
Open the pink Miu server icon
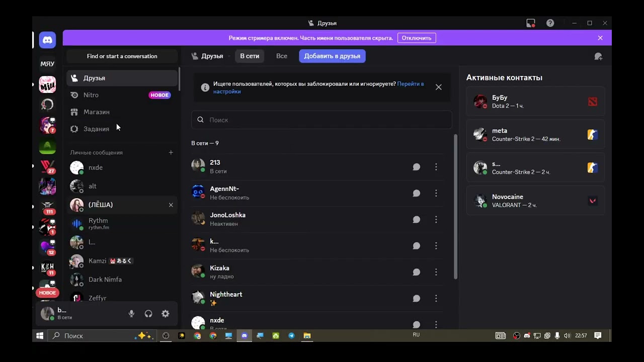pos(47,84)
